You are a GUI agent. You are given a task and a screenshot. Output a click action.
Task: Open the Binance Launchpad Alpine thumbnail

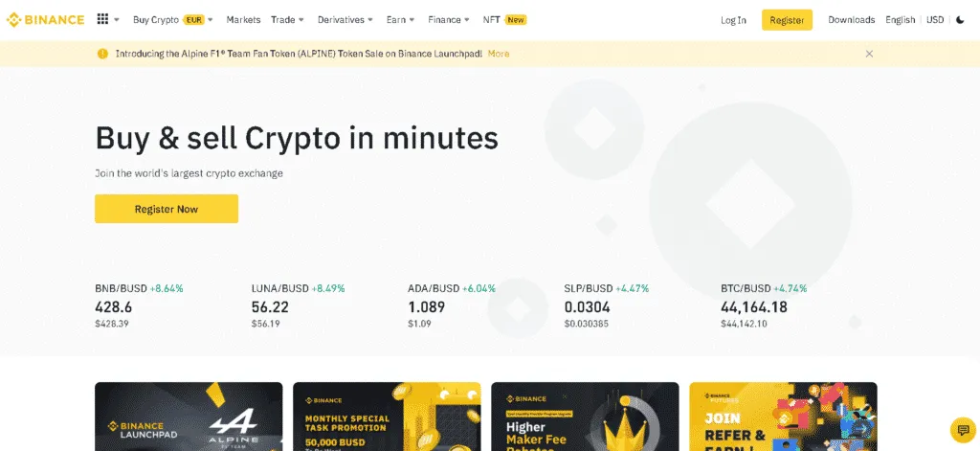pos(189,417)
